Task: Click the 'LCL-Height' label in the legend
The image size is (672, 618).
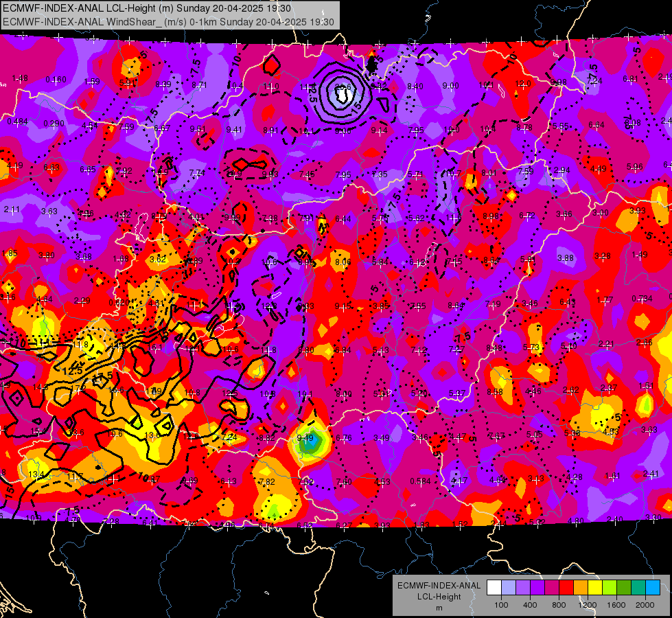Action: (x=439, y=597)
